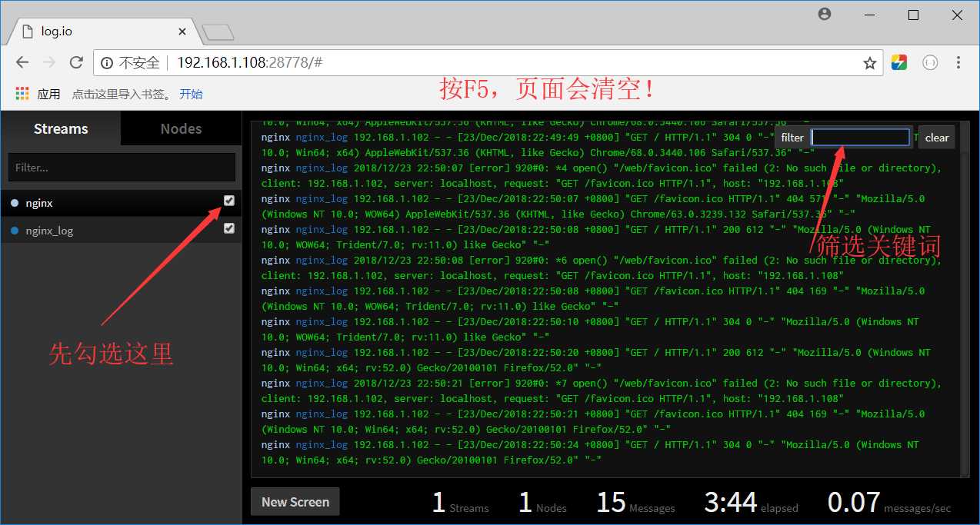Click the browser forward arrow

pyautogui.click(x=49, y=63)
